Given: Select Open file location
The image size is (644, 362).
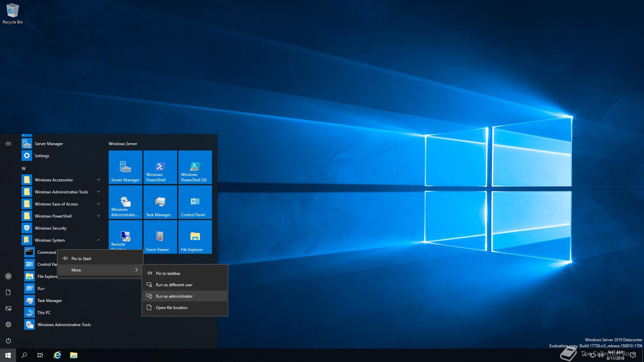Looking at the screenshot, I should pos(171,308).
